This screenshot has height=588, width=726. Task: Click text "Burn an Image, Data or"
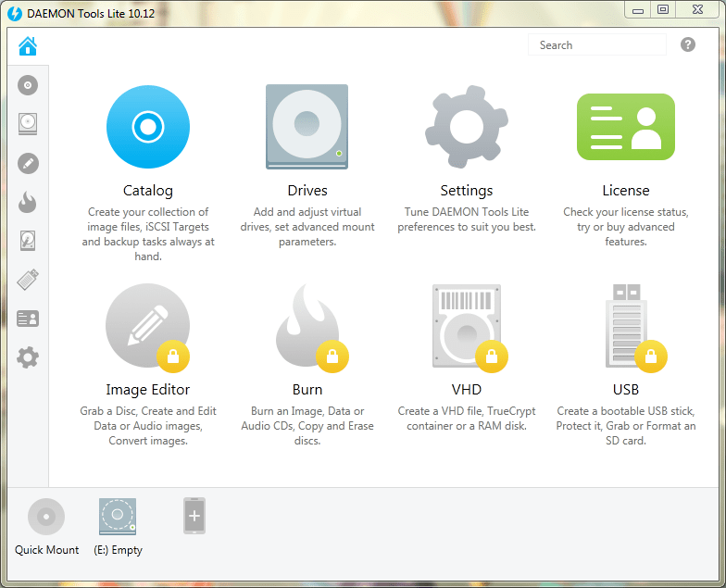click(x=307, y=411)
